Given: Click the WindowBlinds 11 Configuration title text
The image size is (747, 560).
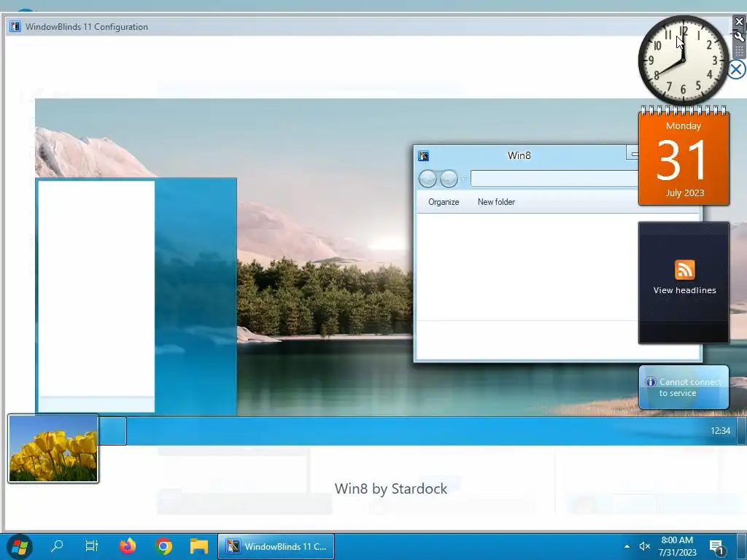Looking at the screenshot, I should [x=87, y=27].
